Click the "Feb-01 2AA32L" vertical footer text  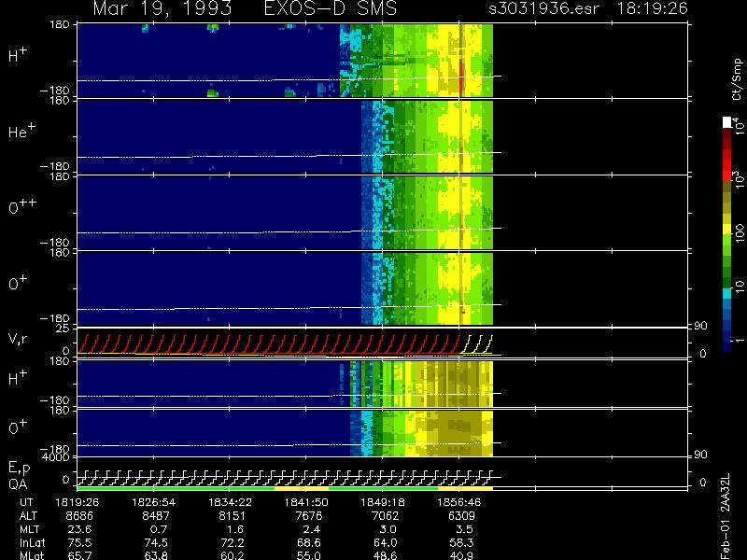click(726, 516)
